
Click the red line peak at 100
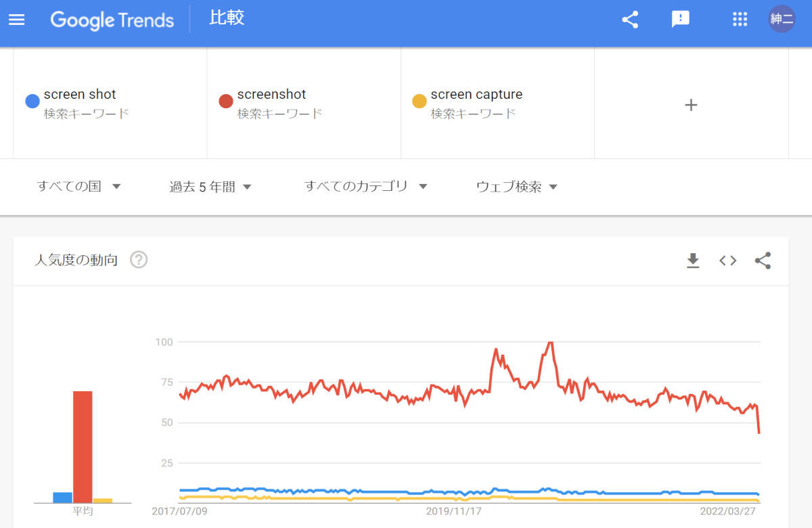point(551,343)
